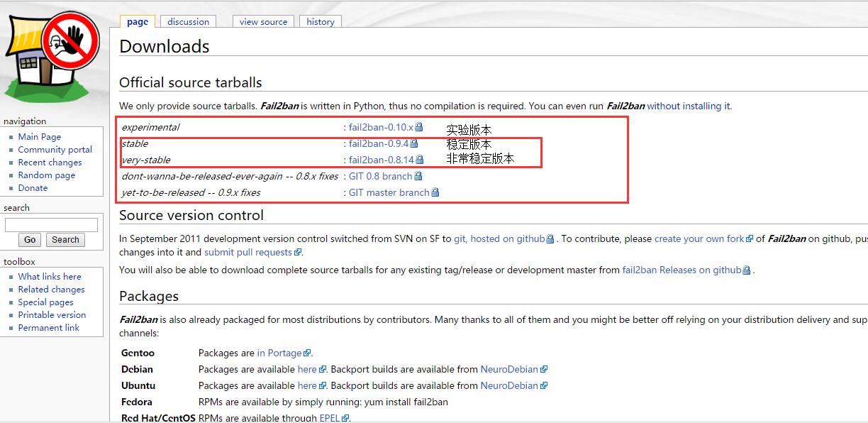The image size is (868, 423).
Task: Click external-link icon after Debian here link
Action: (x=323, y=370)
